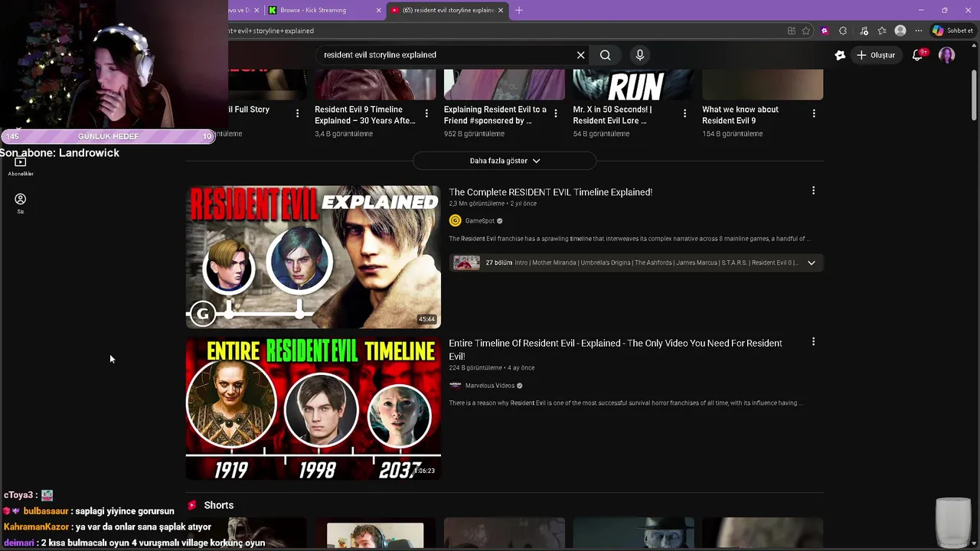980x551 pixels.
Task: Close the Browse - Kick Streaming tab
Action: click(x=378, y=10)
